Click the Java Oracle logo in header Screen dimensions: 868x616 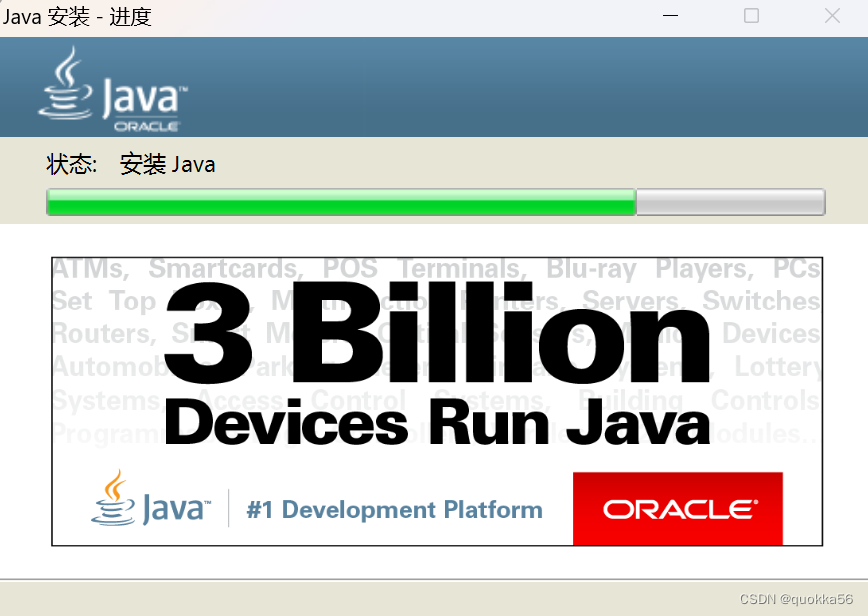click(x=113, y=89)
